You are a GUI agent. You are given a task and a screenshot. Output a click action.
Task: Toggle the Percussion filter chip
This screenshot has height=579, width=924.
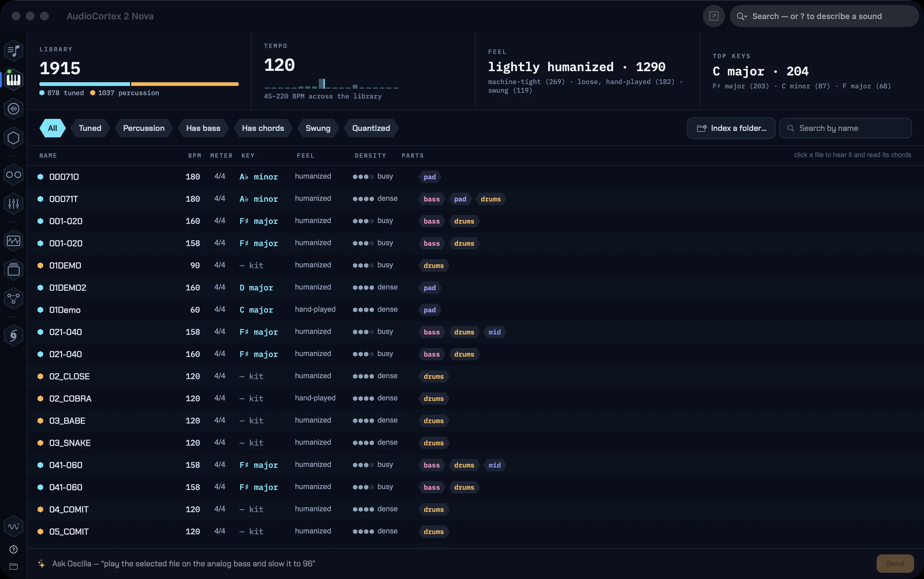[x=144, y=128]
